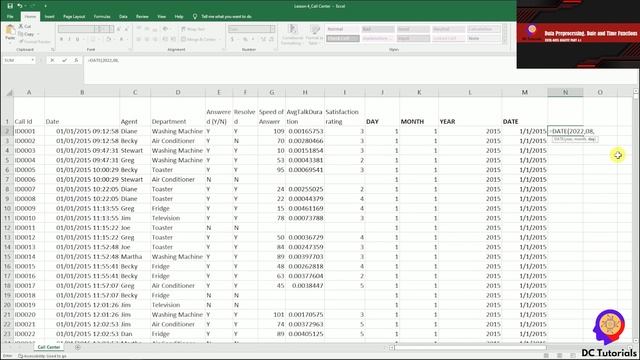Click the Insert Function fx icon
Viewport: 640px width, 360px height.
76,60
